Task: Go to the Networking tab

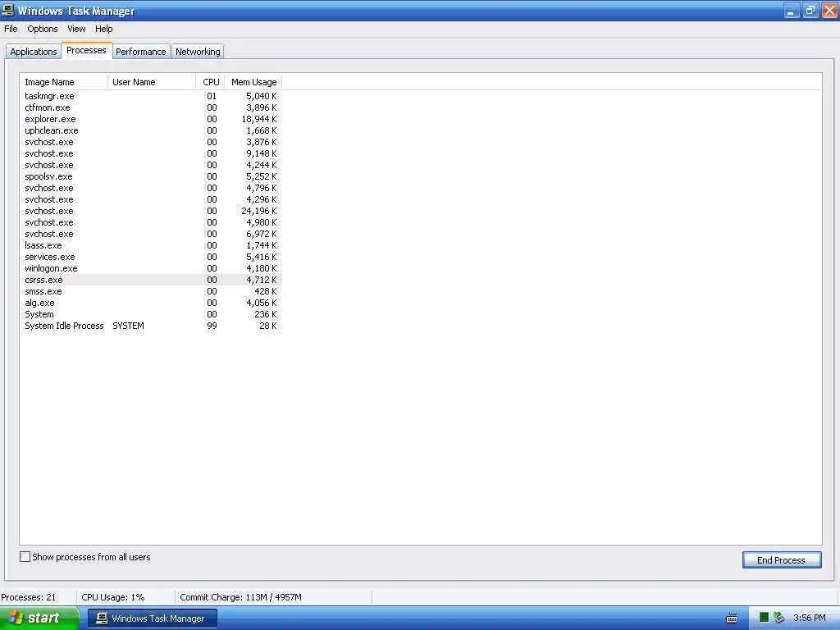Action: click(198, 52)
